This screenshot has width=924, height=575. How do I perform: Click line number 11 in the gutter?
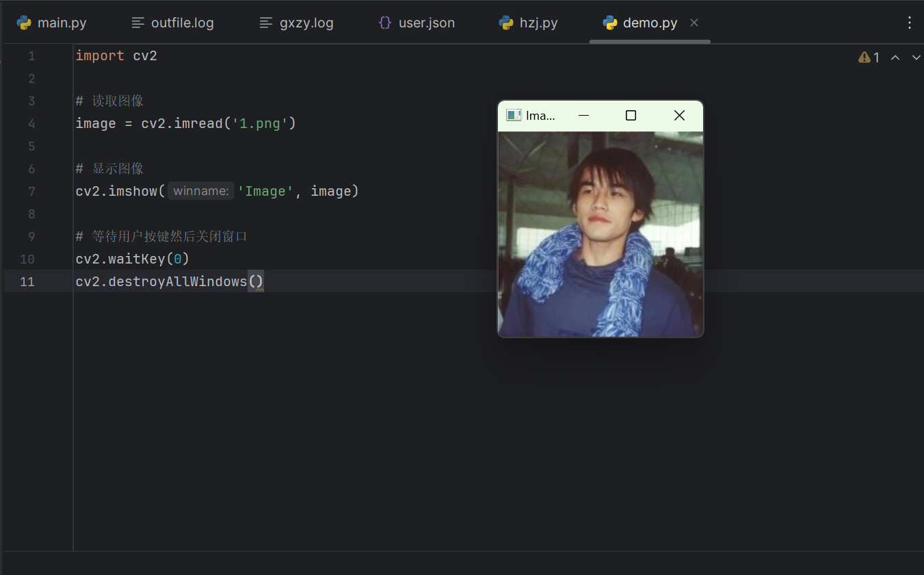27,282
